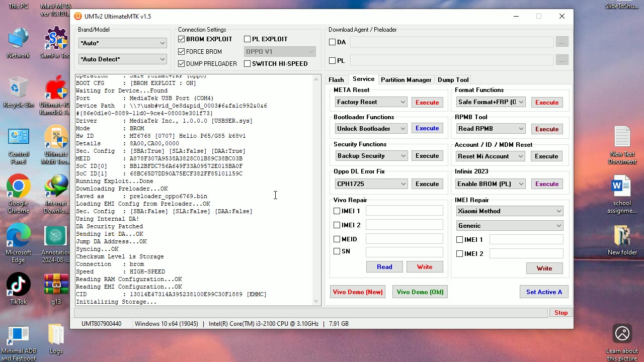Viewport: 644px width, 362px height.
Task: Toggle the DUMP PRELOADER checkbox
Action: (182, 63)
